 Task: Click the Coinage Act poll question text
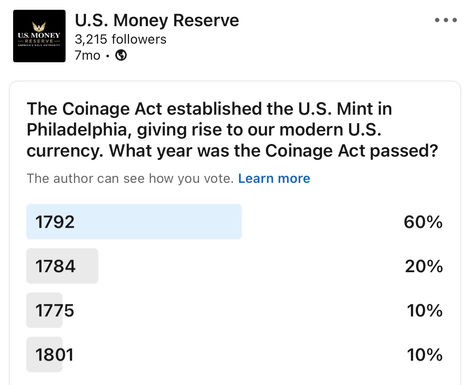(x=232, y=130)
